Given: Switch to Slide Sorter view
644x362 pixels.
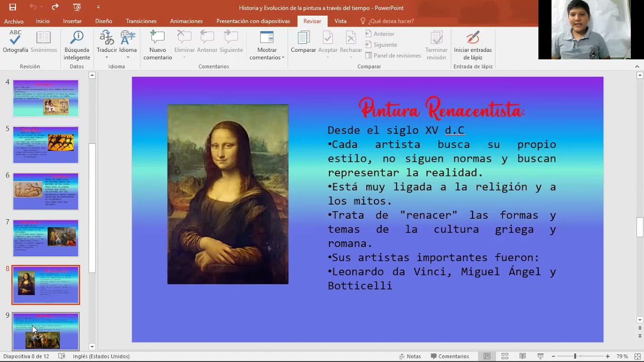Looking at the screenshot, I should (505, 356).
